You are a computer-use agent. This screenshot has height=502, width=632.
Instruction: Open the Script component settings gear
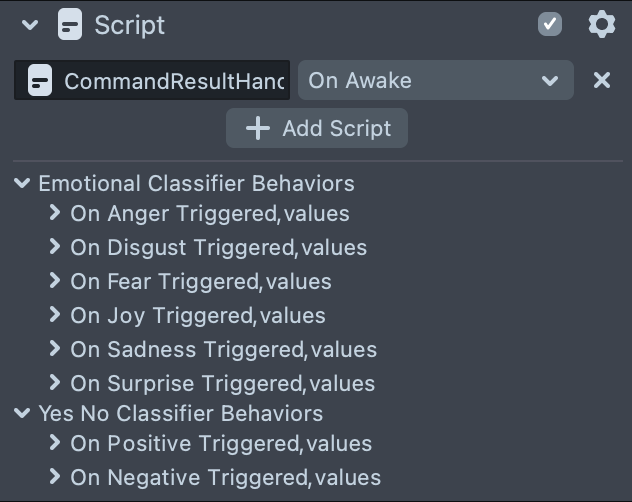[602, 24]
